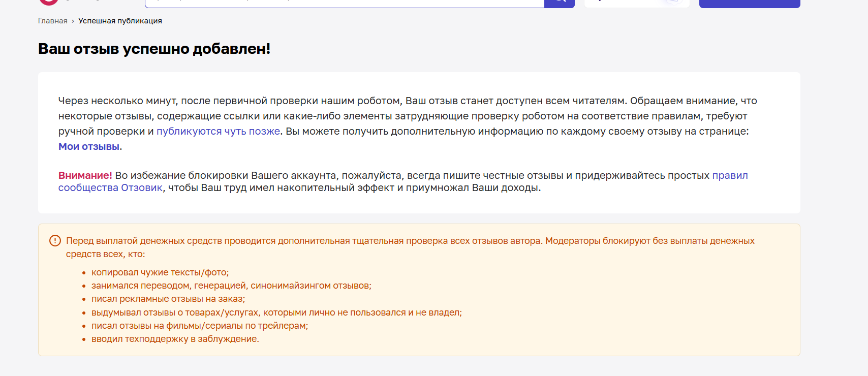This screenshot has height=376, width=868.
Task: Click the line about фильмы/сериалы по трейлерам
Action: [200, 326]
